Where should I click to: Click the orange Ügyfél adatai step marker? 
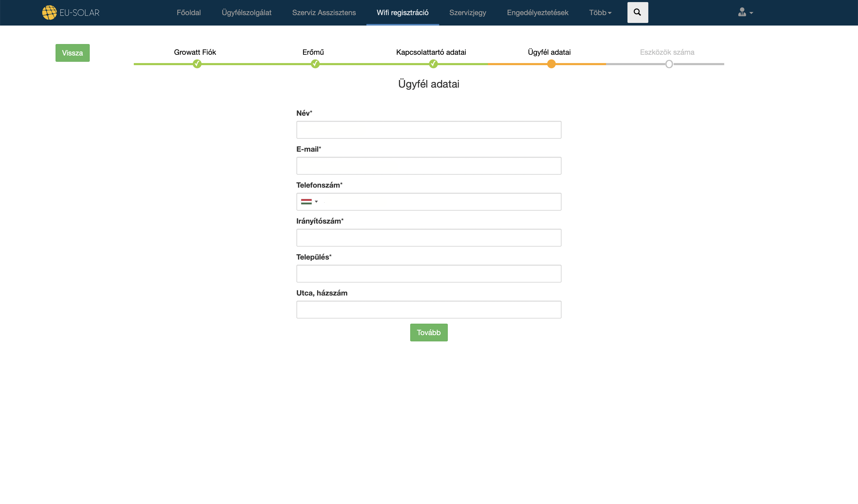click(x=551, y=64)
